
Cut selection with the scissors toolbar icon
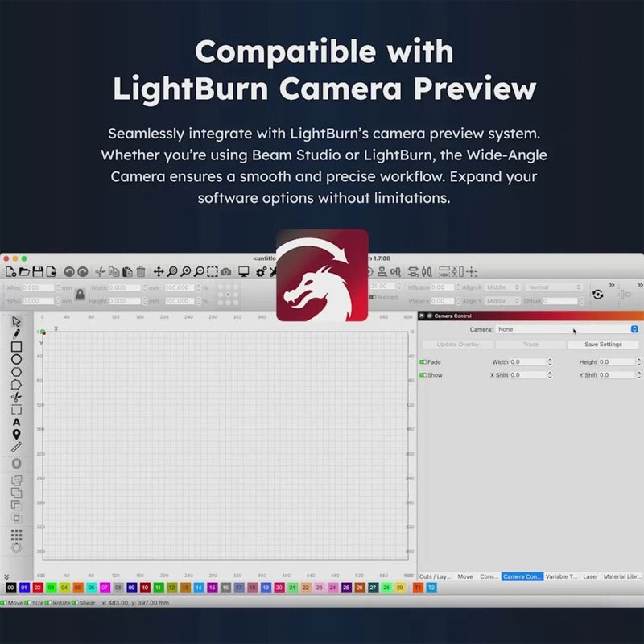pos(100,271)
